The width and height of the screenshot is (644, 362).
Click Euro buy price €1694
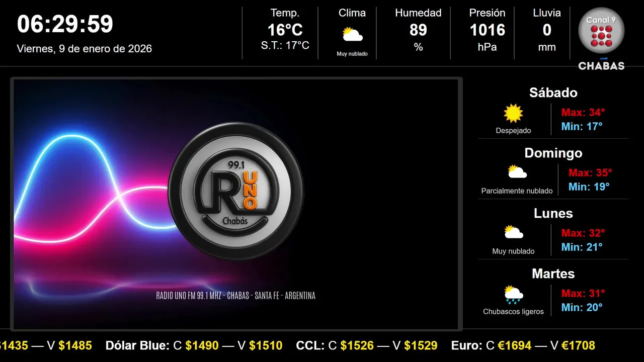(515, 345)
